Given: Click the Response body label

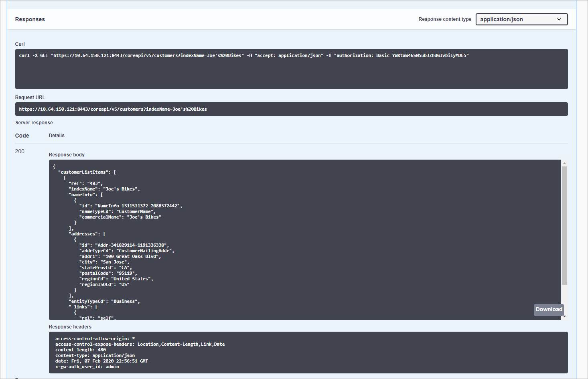Looking at the screenshot, I should click(67, 154).
